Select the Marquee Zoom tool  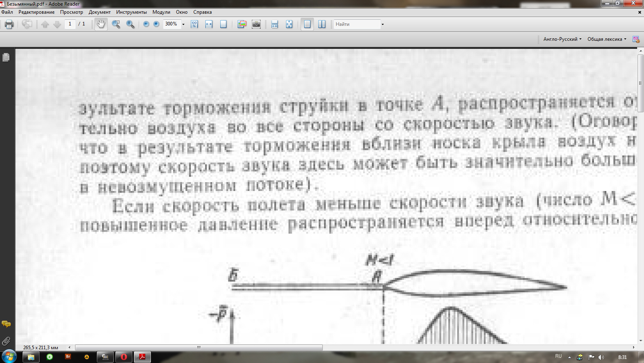click(x=116, y=24)
